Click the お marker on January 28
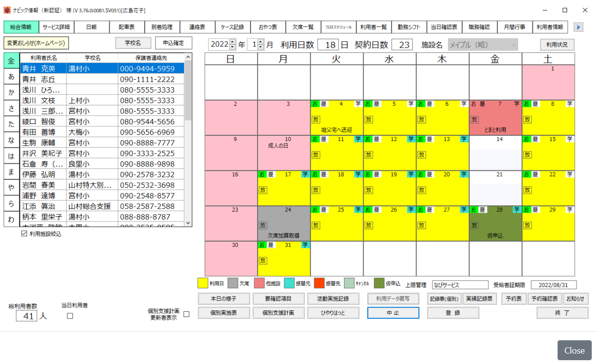This screenshot has width=596, height=364. pyautogui.click(x=474, y=210)
